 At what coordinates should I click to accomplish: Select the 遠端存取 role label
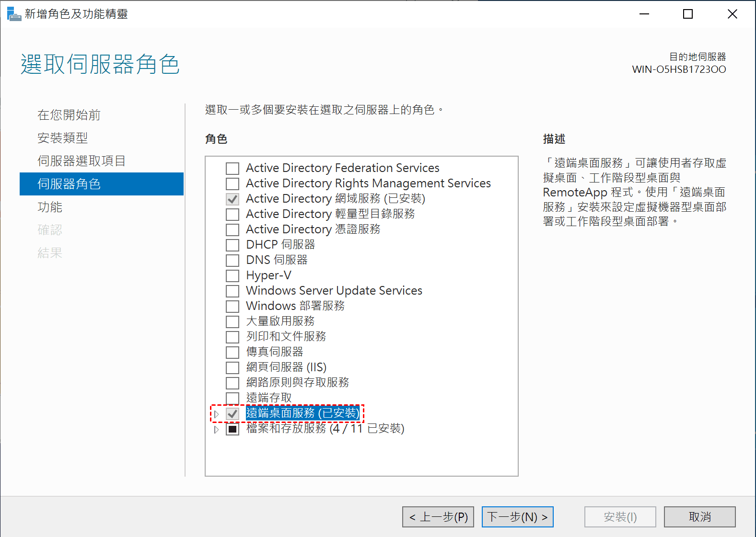point(269,398)
